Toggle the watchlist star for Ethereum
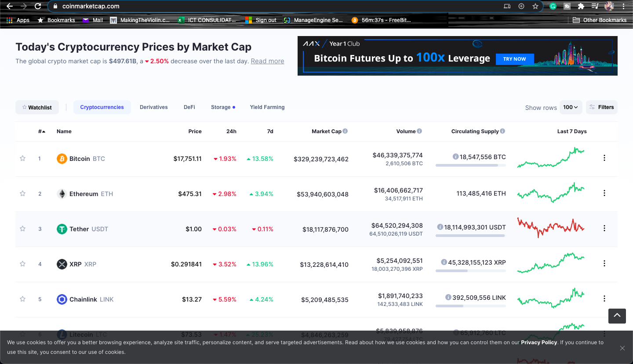 click(23, 193)
